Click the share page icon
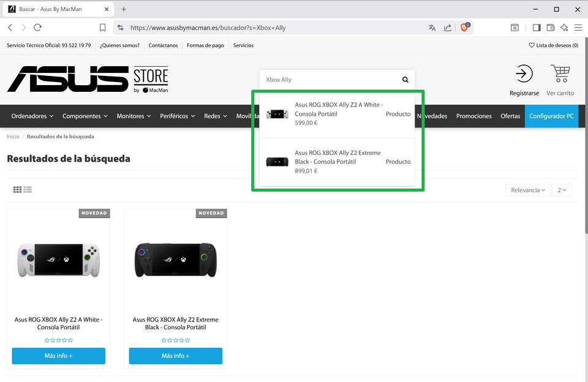This screenshot has width=588, height=382. click(x=448, y=28)
